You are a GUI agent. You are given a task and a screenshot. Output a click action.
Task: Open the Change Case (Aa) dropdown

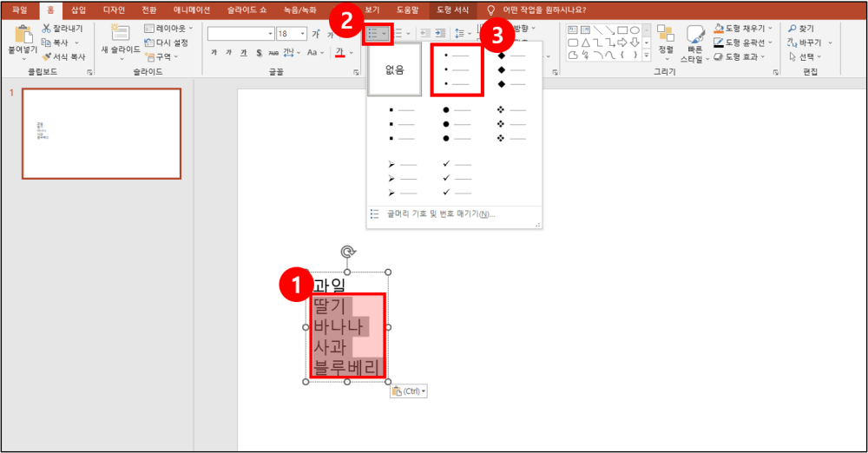click(314, 53)
